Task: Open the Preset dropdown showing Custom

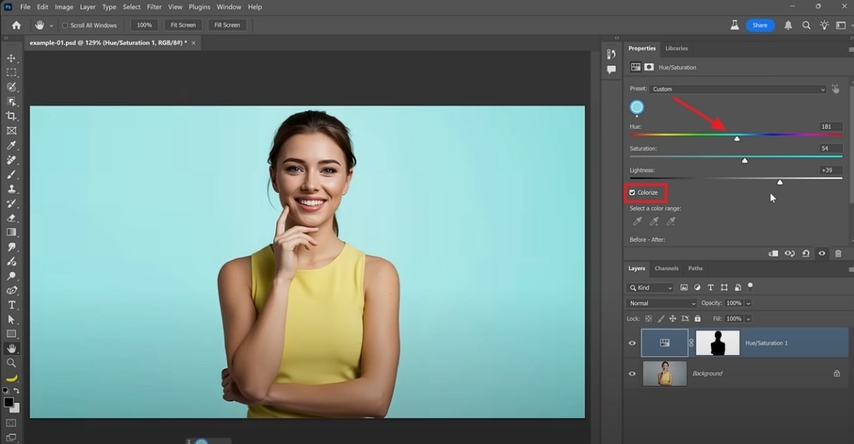Action: [738, 89]
